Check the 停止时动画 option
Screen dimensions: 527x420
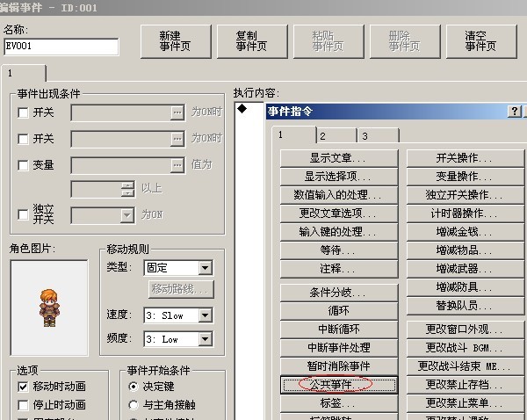click(23, 405)
